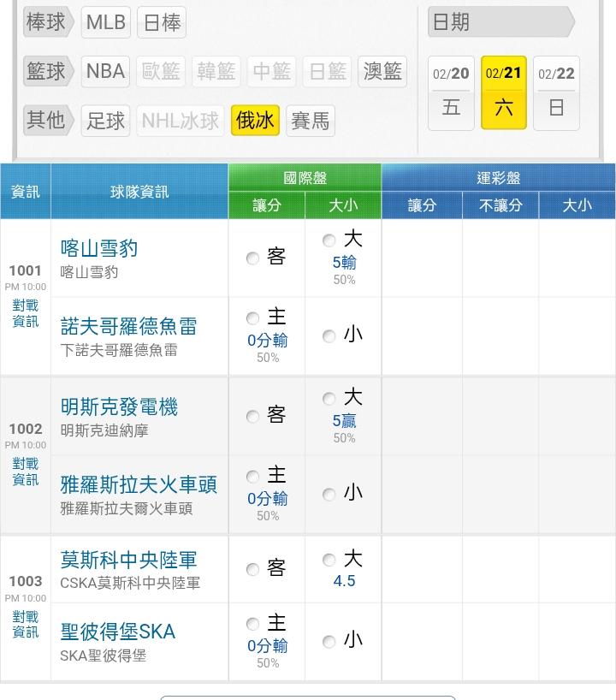Select the 足球 filter
The height and width of the screenshot is (700, 616).
coord(105,121)
